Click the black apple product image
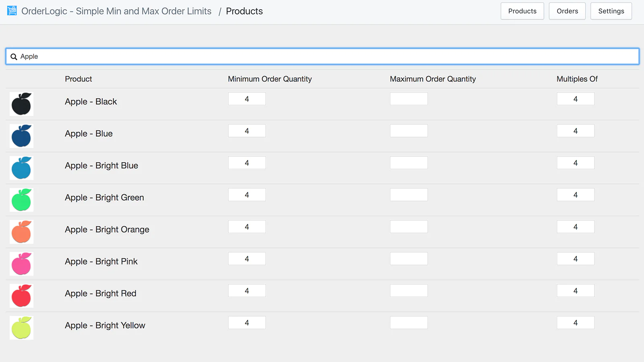 coord(21,104)
